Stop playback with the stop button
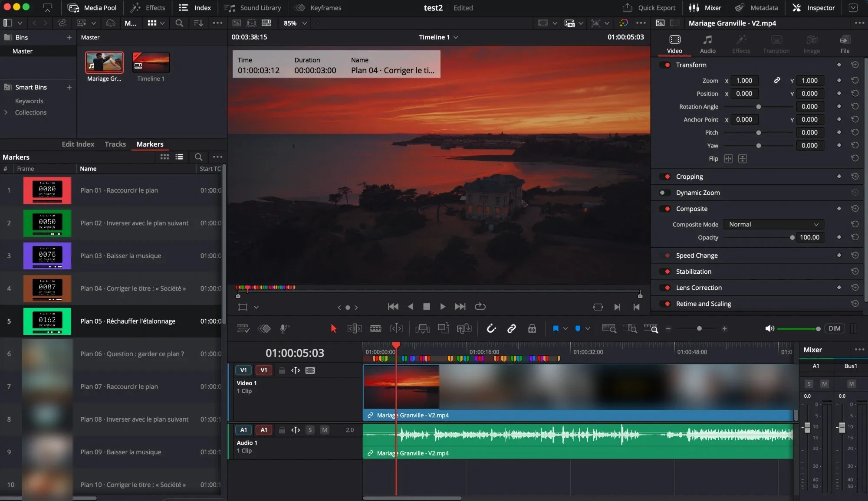This screenshot has width=868, height=501. click(426, 307)
